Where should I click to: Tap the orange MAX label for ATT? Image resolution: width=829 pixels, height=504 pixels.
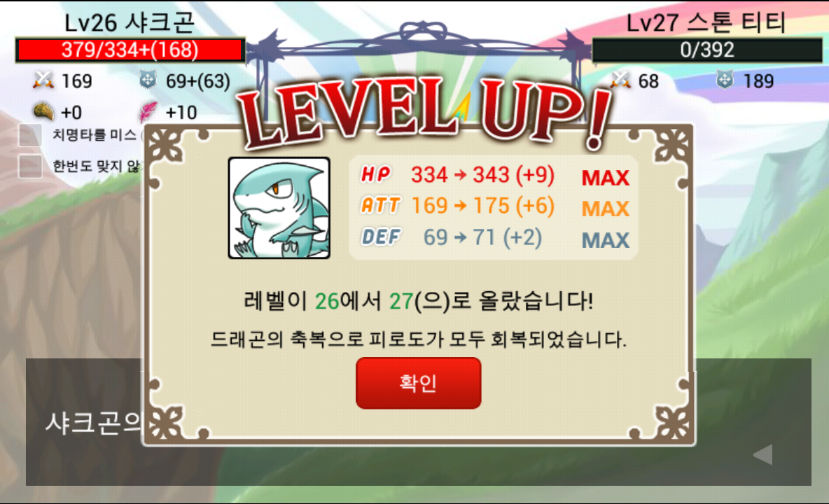(x=606, y=209)
